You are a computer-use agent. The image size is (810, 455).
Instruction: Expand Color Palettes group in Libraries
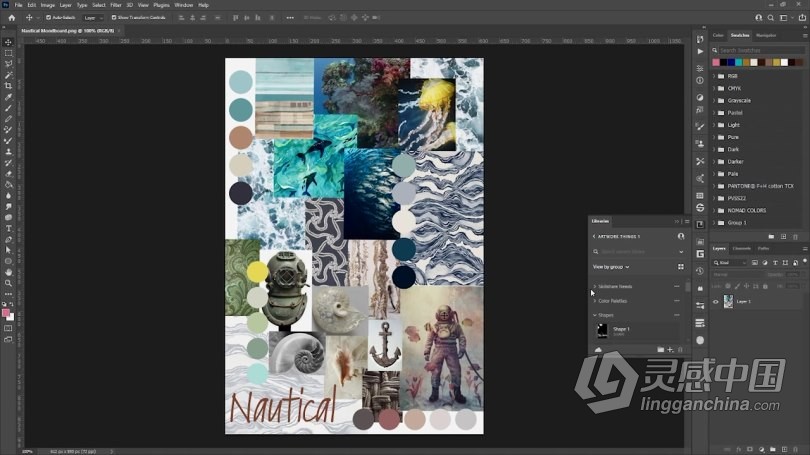(595, 301)
